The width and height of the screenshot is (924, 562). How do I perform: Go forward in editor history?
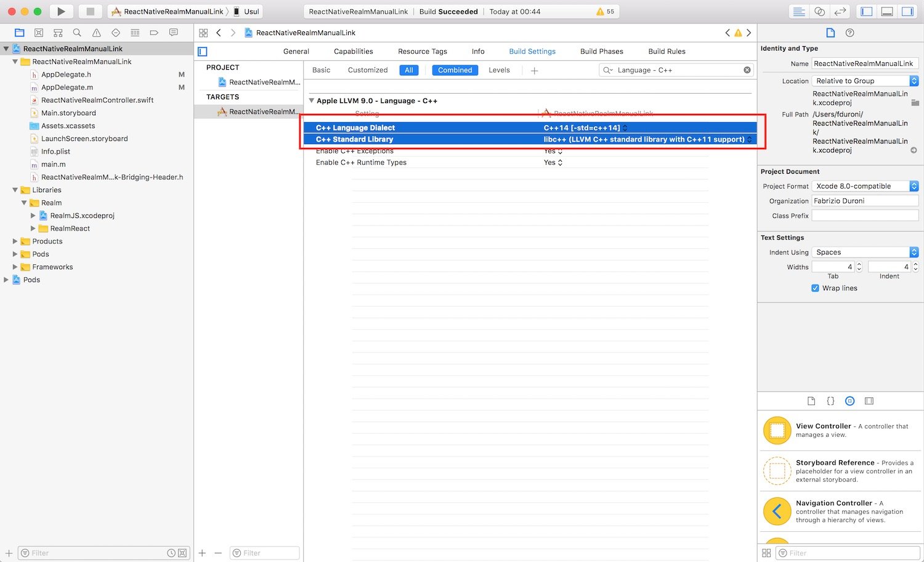click(x=233, y=33)
